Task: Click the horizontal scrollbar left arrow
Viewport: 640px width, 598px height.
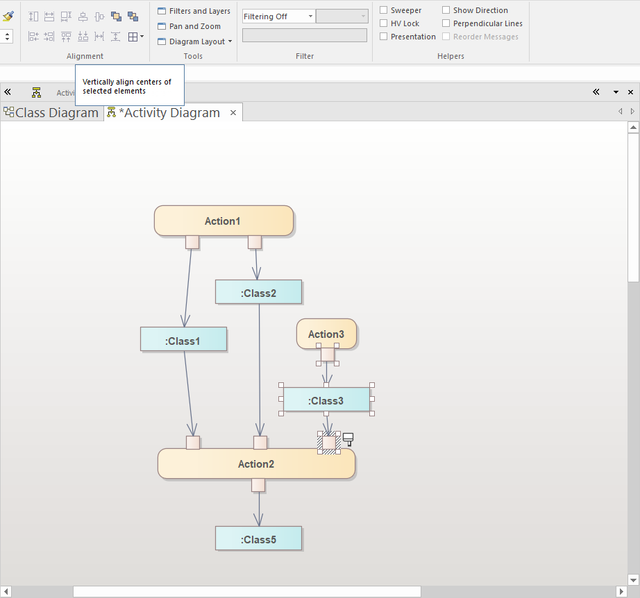Action: pyautogui.click(x=6, y=591)
